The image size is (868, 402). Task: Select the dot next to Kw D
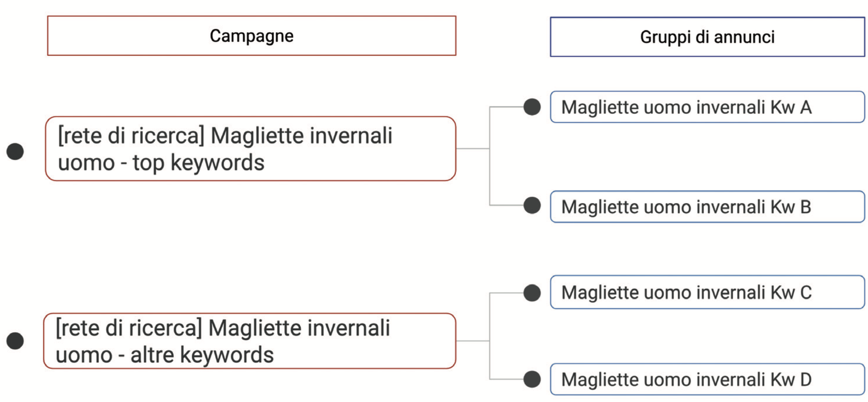pyautogui.click(x=532, y=379)
